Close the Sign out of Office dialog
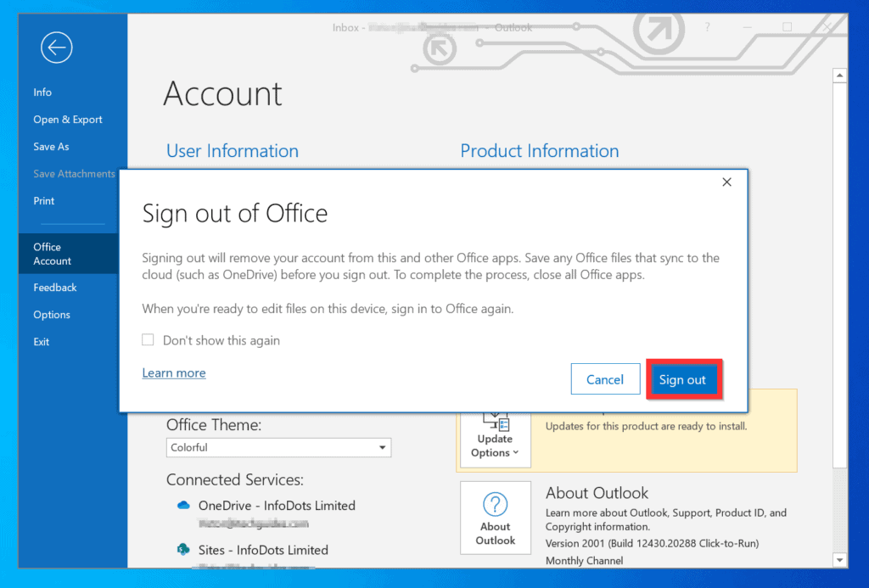869x588 pixels. click(726, 182)
